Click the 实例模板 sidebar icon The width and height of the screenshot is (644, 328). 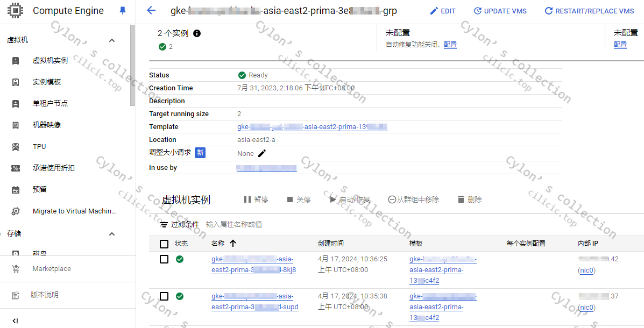click(16, 82)
